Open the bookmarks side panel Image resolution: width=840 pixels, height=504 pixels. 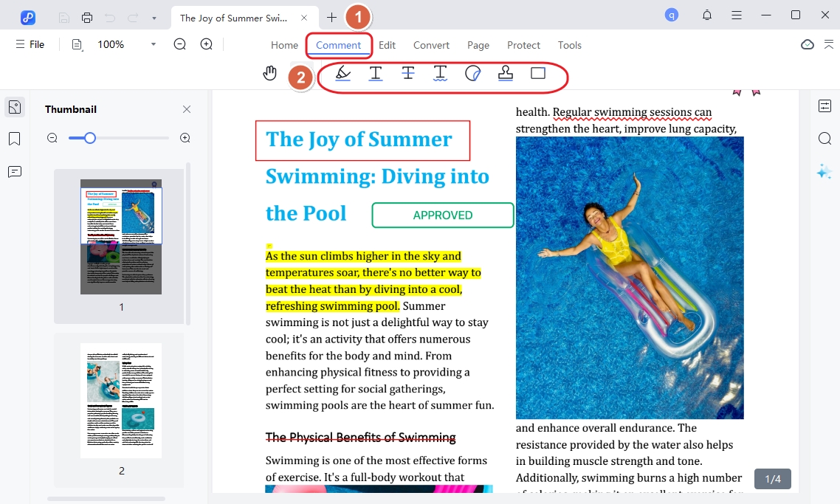[14, 139]
